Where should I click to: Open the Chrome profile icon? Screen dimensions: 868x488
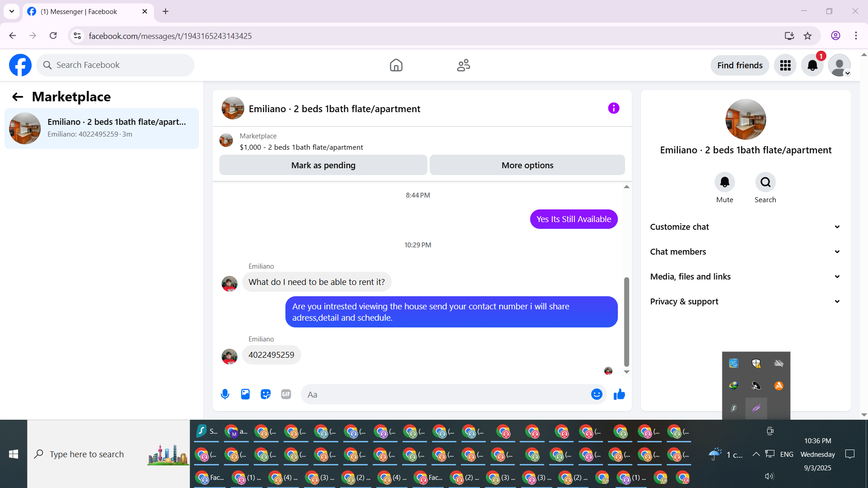835,36
